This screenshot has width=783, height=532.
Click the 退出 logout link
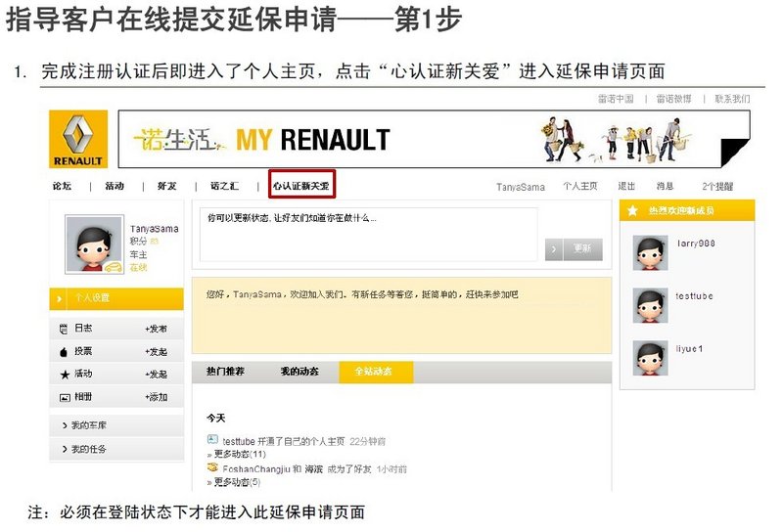tap(626, 186)
